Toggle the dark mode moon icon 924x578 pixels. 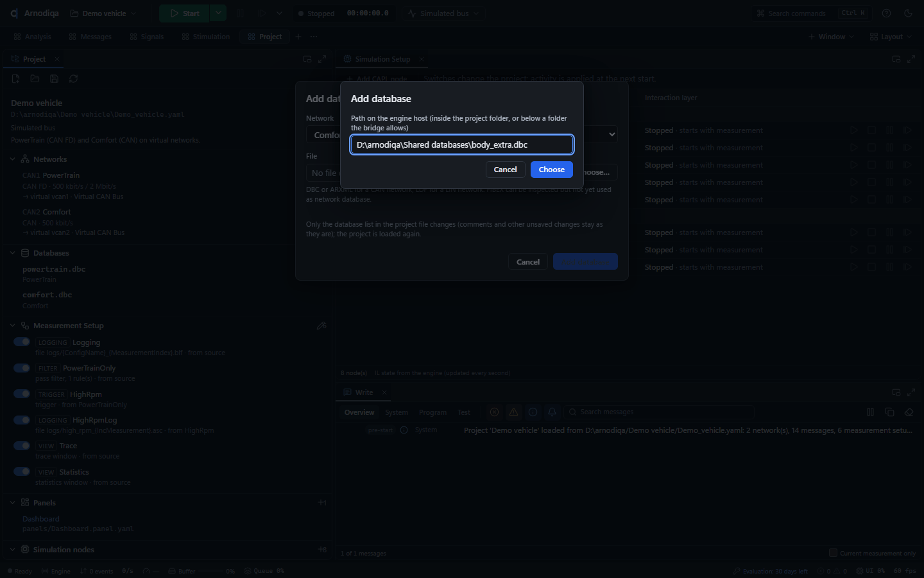click(908, 13)
